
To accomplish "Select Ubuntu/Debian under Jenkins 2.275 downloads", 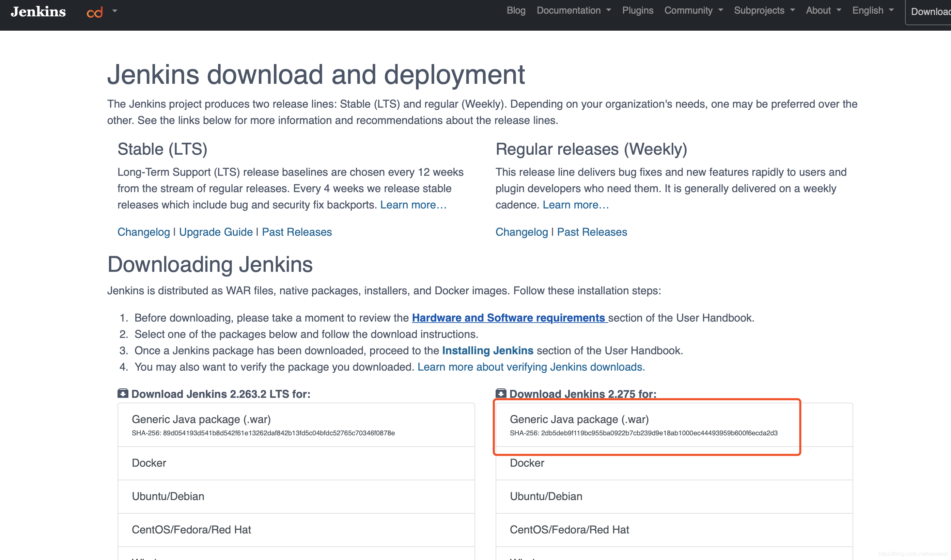I will [674, 497].
